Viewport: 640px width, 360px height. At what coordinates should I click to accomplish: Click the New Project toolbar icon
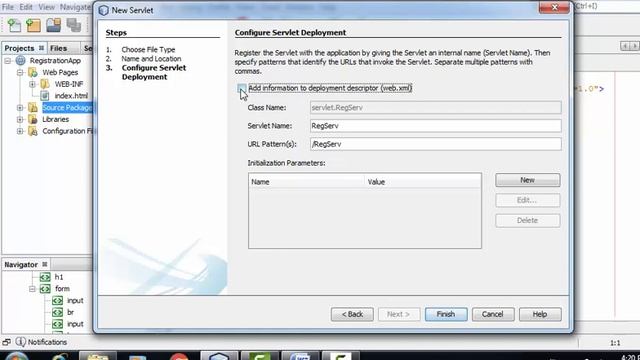point(34,25)
